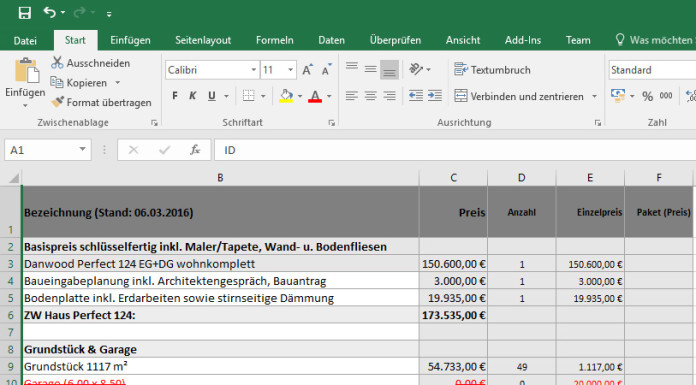Increase indent in cell
This screenshot has width=696, height=385.
pos(435,96)
